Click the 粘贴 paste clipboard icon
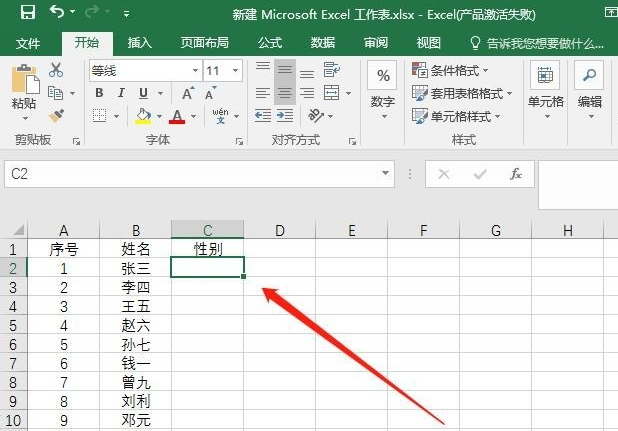618x431 pixels. (x=25, y=80)
